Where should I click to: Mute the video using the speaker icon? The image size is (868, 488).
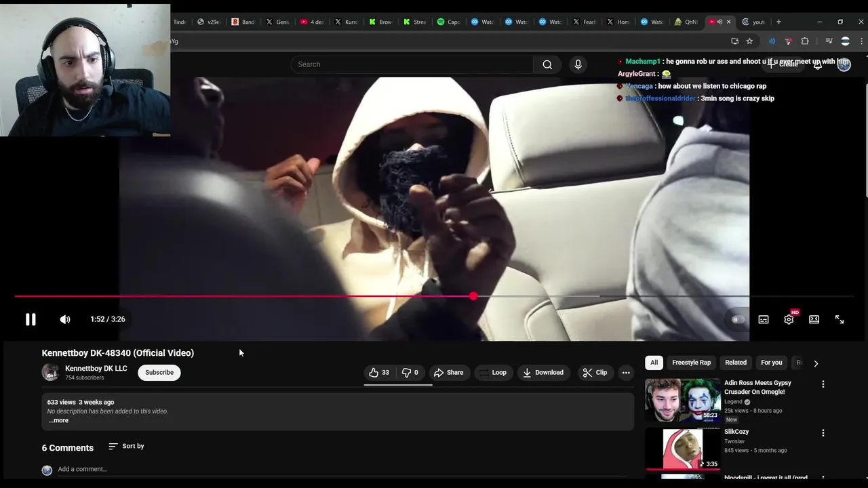tap(65, 319)
